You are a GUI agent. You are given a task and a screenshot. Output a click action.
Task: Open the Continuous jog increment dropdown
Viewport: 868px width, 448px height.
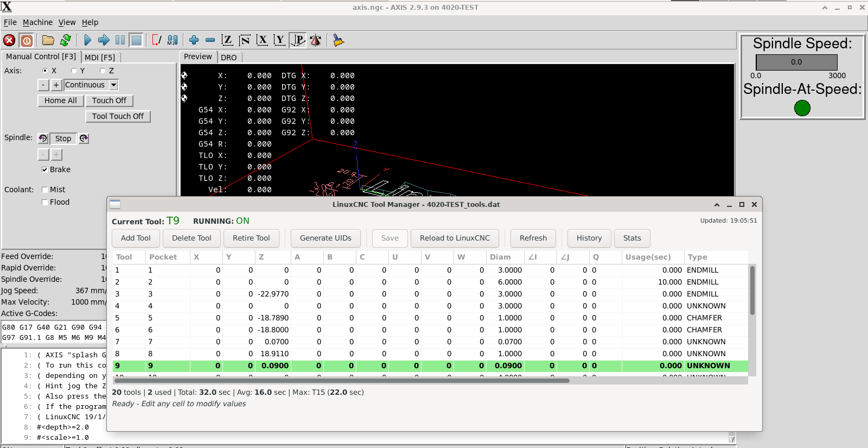[x=113, y=85]
